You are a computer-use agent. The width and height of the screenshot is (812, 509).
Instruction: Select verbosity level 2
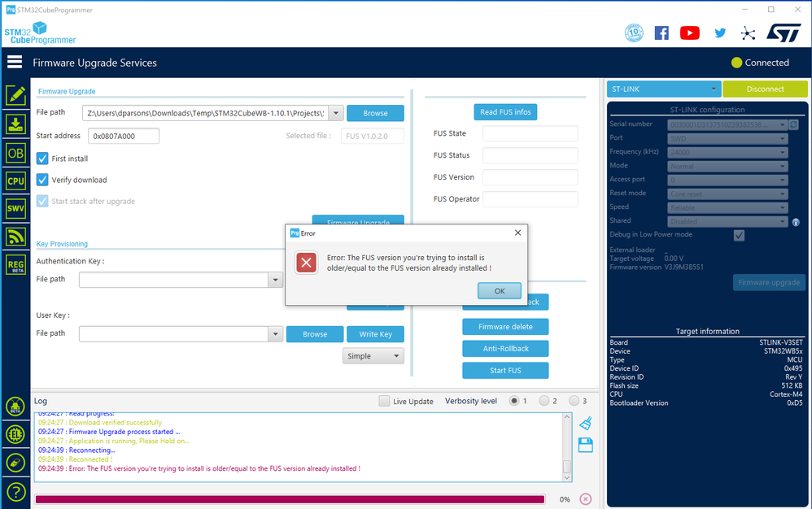pyautogui.click(x=544, y=401)
